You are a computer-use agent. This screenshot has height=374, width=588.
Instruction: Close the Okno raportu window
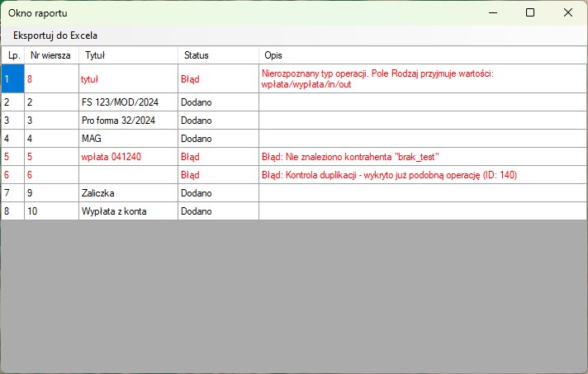click(568, 12)
